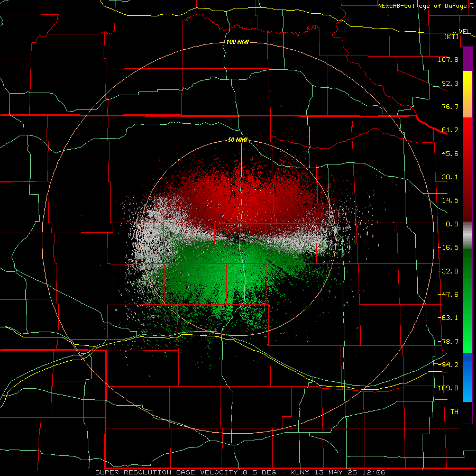Click the -47.6 legend value
Viewport: 476px width, 476px height.
[448, 295]
